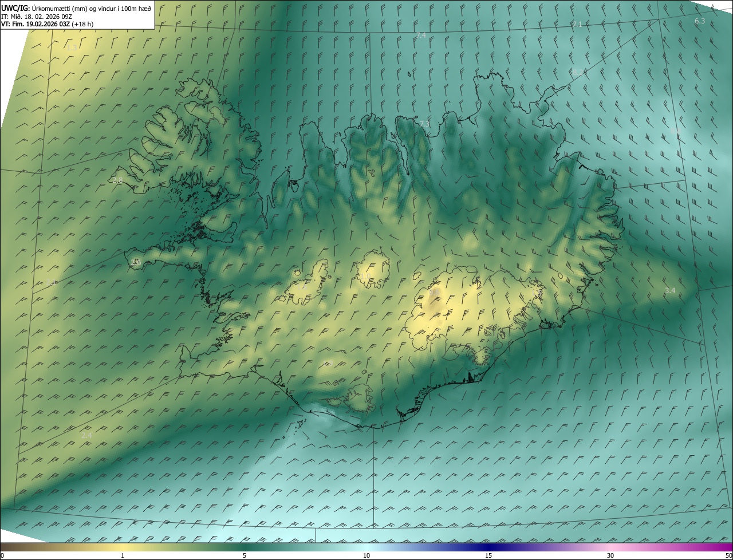The width and height of the screenshot is (733, 560).
Task: Click the colour scale tick label 10
Action: (366, 555)
